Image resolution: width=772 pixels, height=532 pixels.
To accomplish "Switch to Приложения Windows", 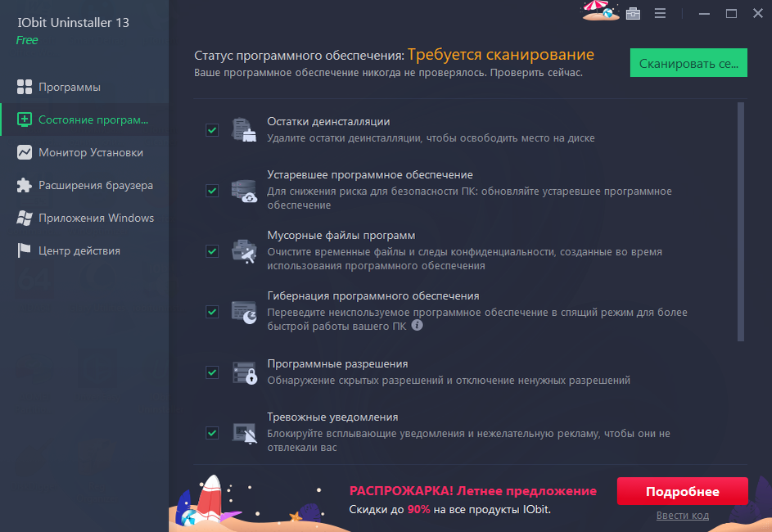I will pos(84,218).
